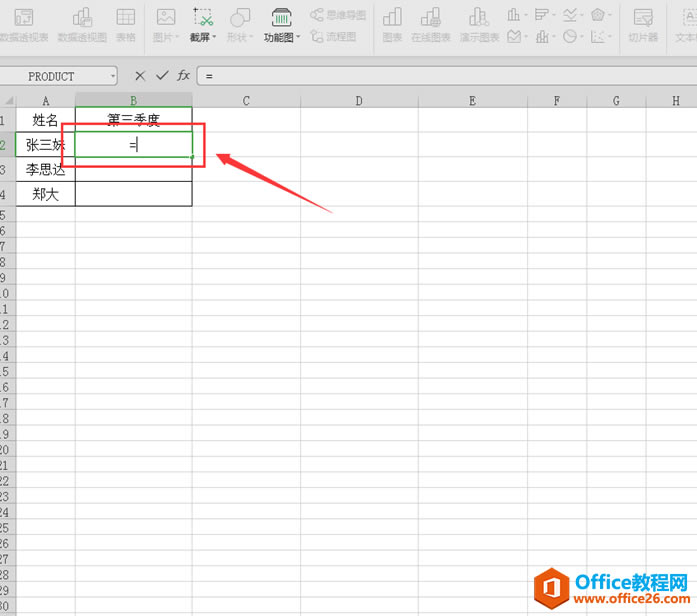The width and height of the screenshot is (697, 616).
Task: Click cell B2 containing the equals sign
Action: coord(134,144)
